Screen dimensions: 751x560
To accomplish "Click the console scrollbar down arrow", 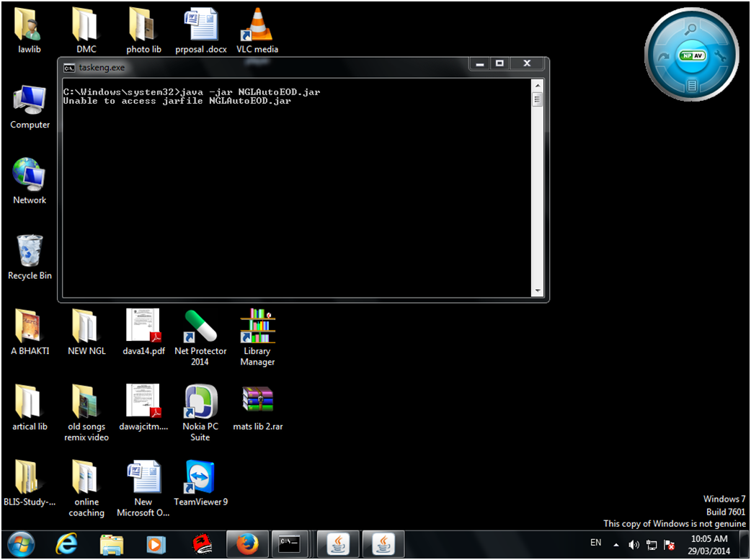I will pyautogui.click(x=536, y=290).
